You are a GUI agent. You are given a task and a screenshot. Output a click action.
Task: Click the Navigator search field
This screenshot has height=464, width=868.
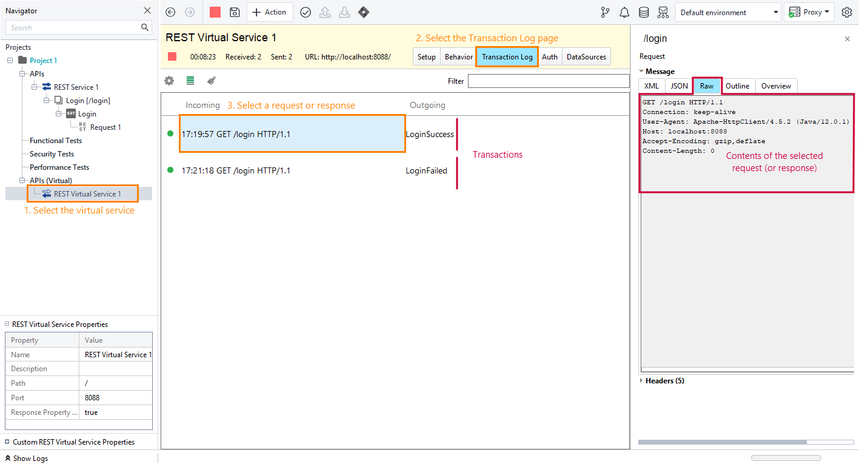(x=72, y=27)
